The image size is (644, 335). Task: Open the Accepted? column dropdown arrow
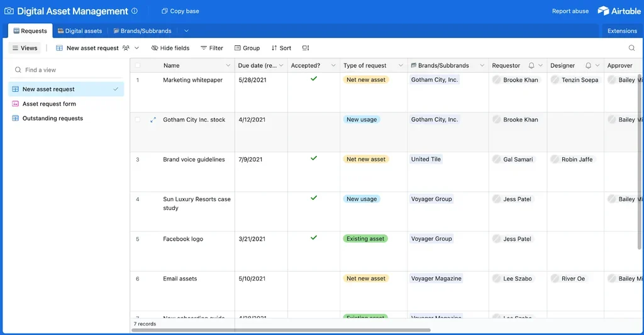click(333, 66)
